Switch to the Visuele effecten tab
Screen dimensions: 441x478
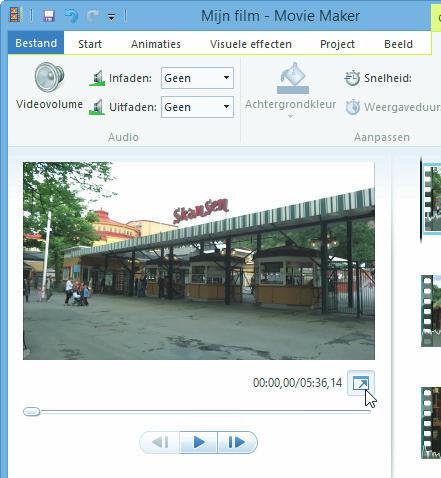pyautogui.click(x=251, y=44)
